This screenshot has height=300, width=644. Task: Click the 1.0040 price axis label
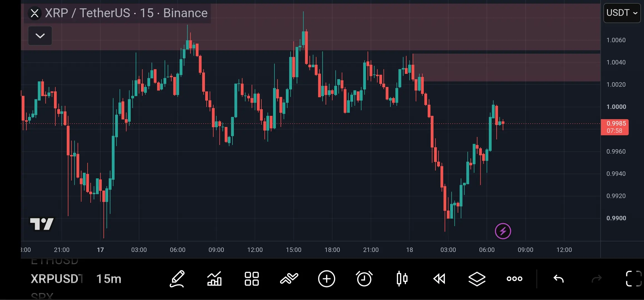pos(616,62)
